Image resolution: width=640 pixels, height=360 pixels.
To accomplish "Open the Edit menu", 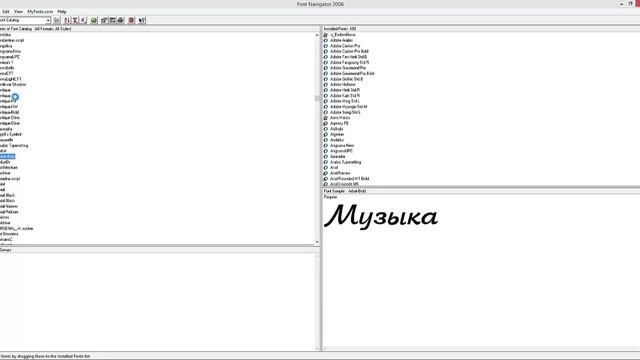I will [6, 12].
